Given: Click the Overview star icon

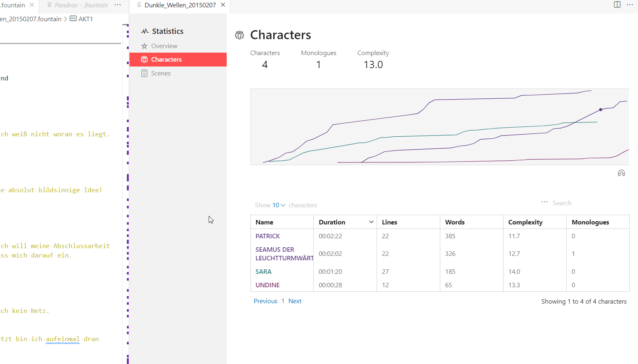Looking at the screenshot, I should 144,46.
